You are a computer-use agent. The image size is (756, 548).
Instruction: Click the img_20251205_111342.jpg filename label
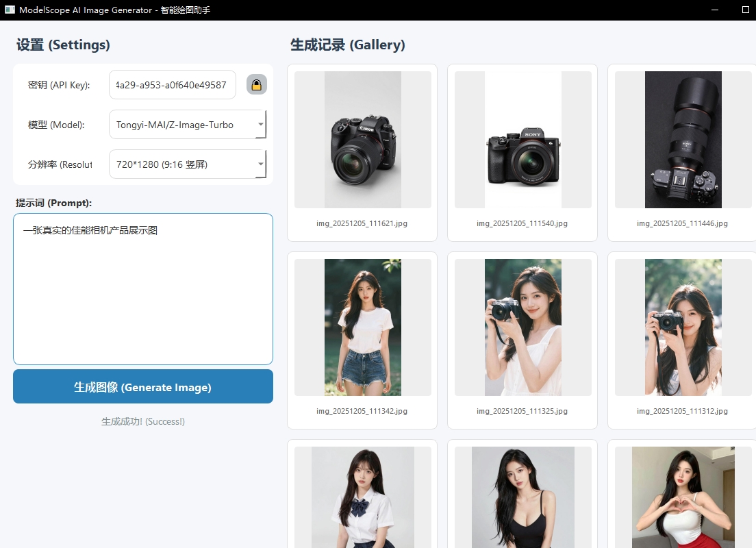pyautogui.click(x=362, y=411)
